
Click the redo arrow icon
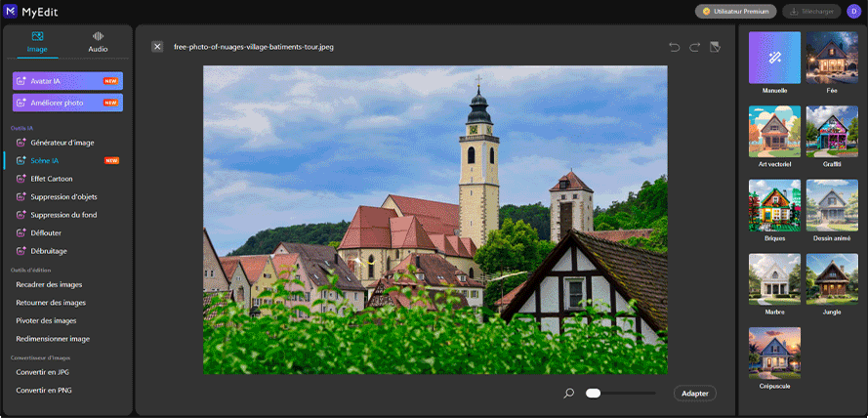click(695, 48)
